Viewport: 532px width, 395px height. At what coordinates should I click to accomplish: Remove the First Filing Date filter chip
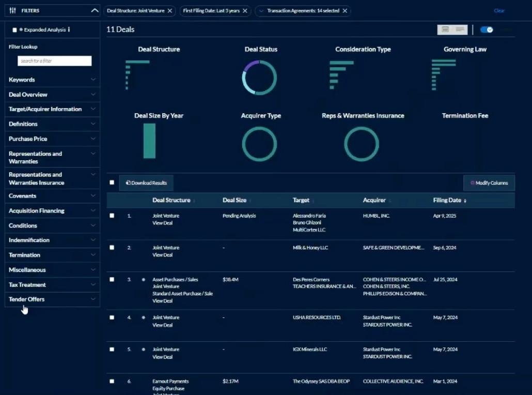[245, 11]
